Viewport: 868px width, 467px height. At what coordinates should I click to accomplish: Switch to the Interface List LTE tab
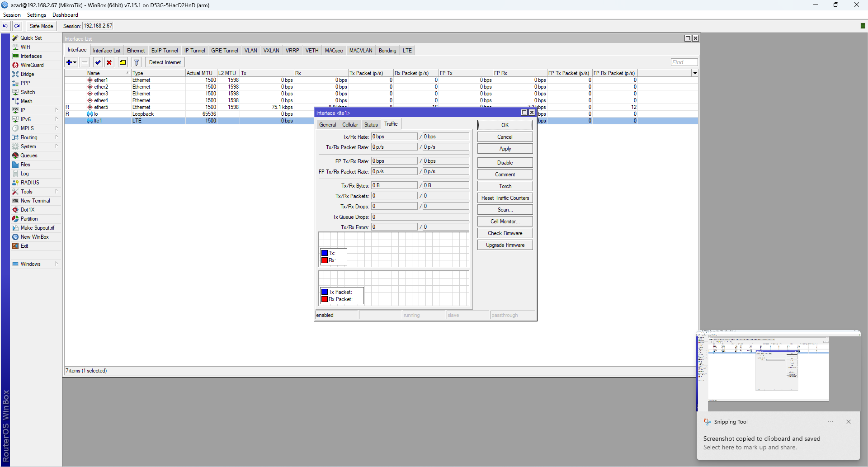click(x=407, y=51)
